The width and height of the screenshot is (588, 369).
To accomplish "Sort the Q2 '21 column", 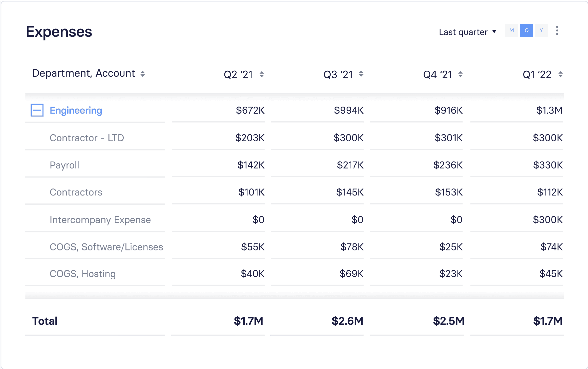I will [x=262, y=74].
